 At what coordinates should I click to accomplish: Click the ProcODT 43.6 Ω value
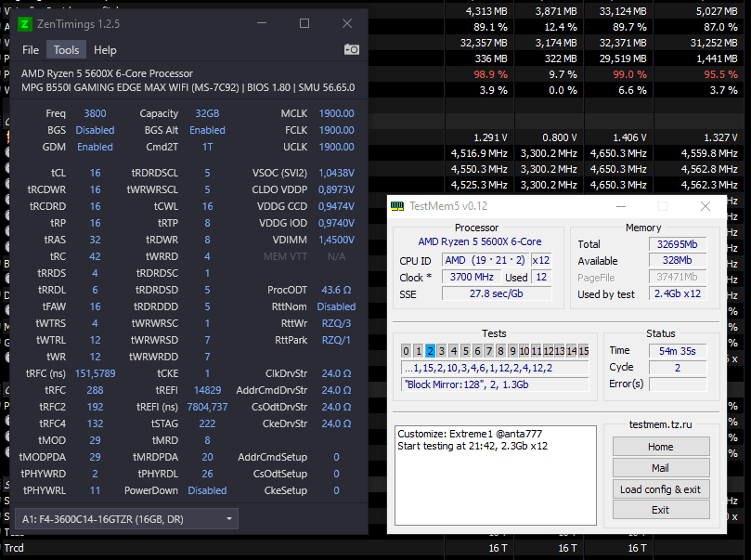336,290
